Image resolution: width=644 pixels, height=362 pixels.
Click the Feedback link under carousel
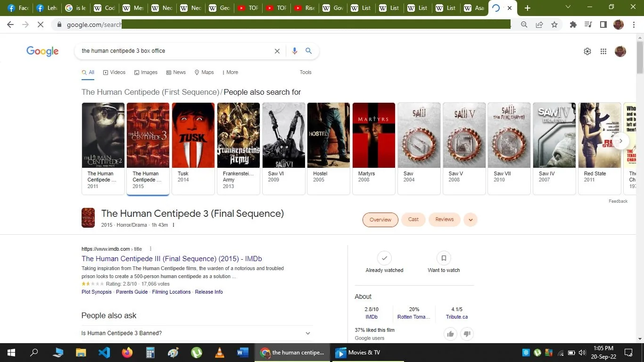(618, 201)
